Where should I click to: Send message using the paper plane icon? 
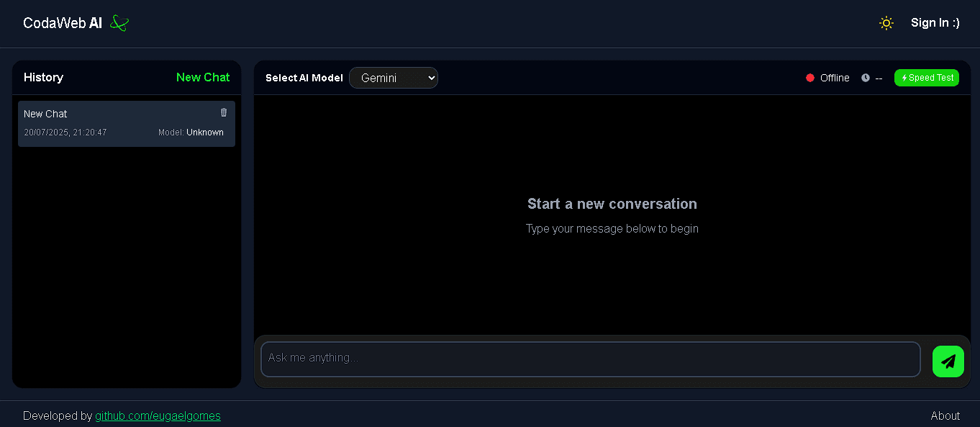point(948,361)
